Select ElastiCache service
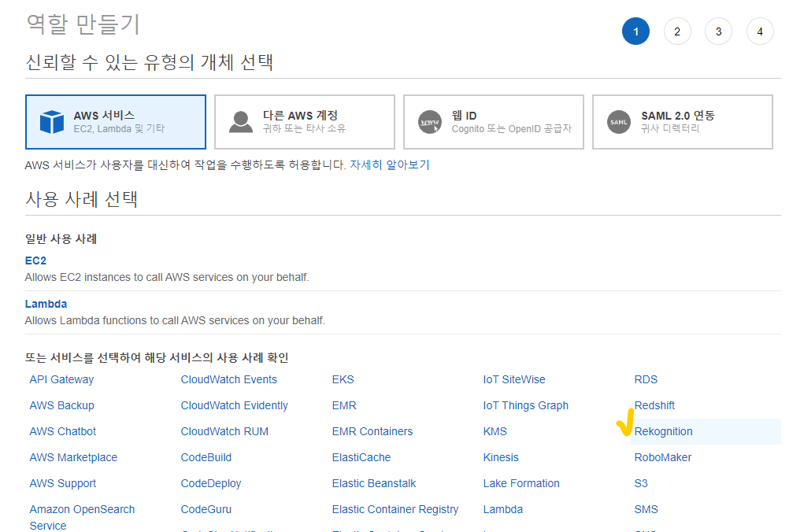 tap(361, 457)
